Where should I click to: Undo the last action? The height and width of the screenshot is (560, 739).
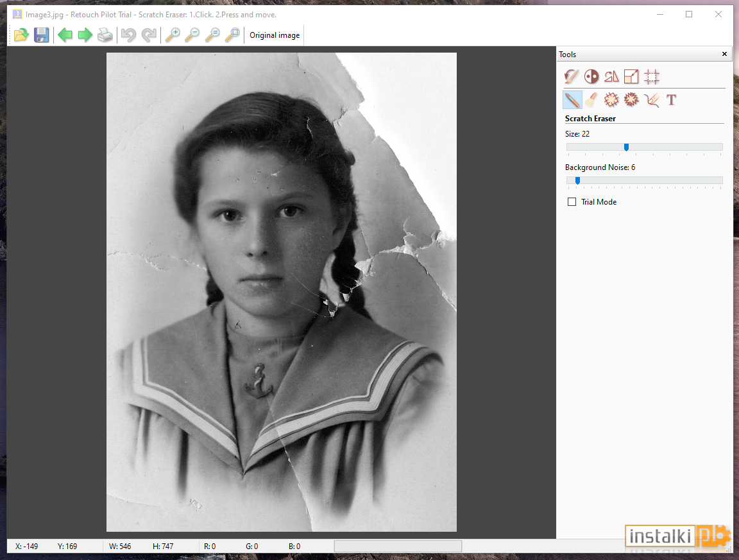[128, 35]
